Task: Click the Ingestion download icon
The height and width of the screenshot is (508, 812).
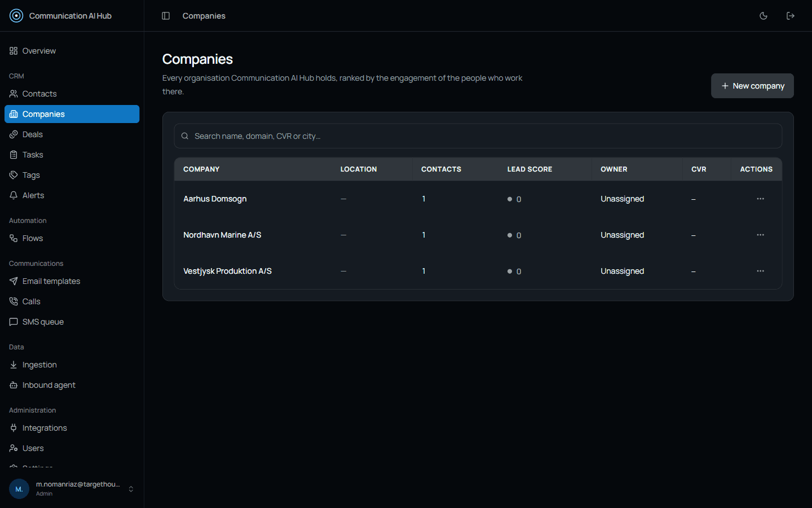Action: (x=14, y=365)
